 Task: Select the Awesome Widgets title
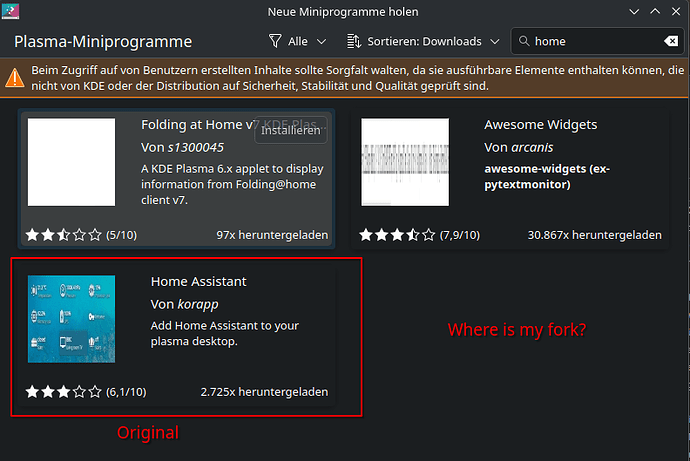541,125
